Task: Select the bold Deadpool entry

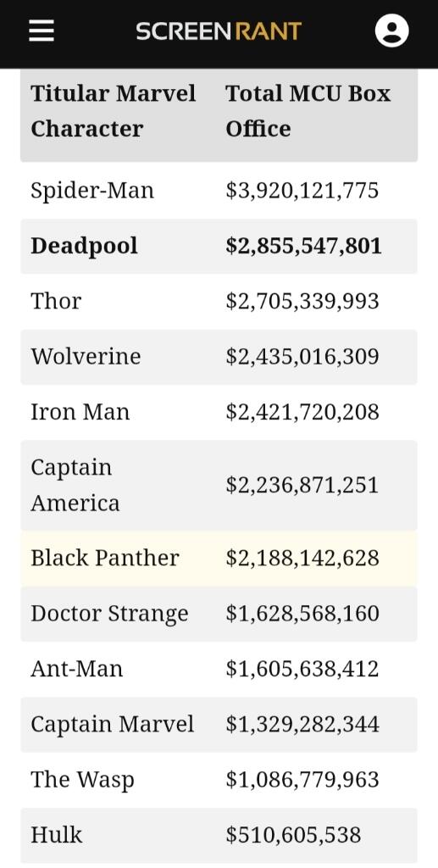Action: tap(84, 246)
